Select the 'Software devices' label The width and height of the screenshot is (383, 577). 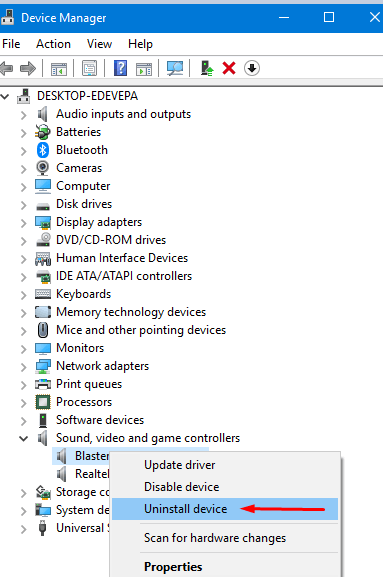point(100,420)
